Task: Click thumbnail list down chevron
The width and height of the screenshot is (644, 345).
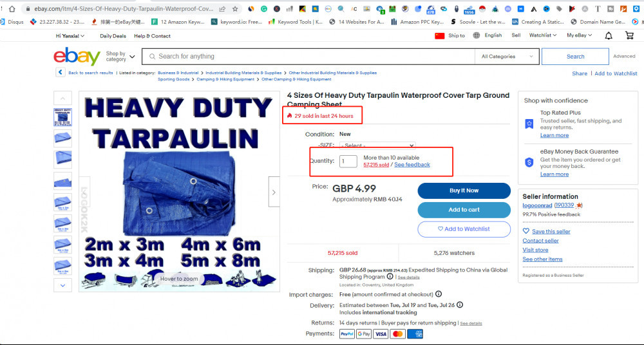Action: pos(63,285)
